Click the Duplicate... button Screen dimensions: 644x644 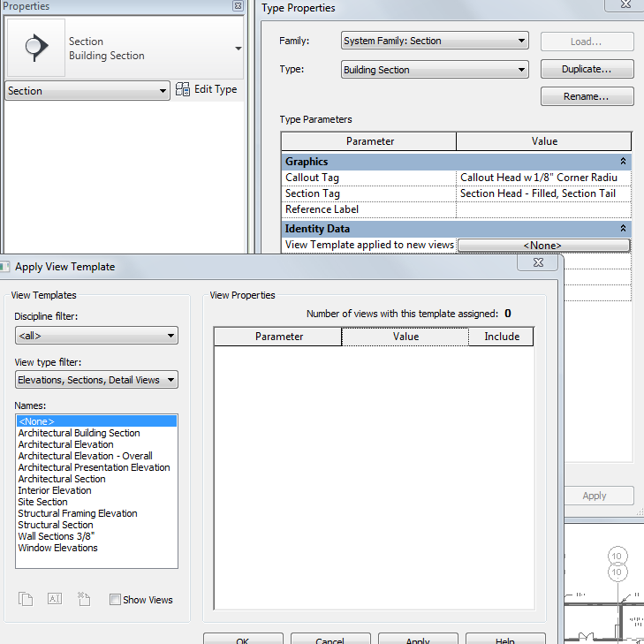point(587,69)
